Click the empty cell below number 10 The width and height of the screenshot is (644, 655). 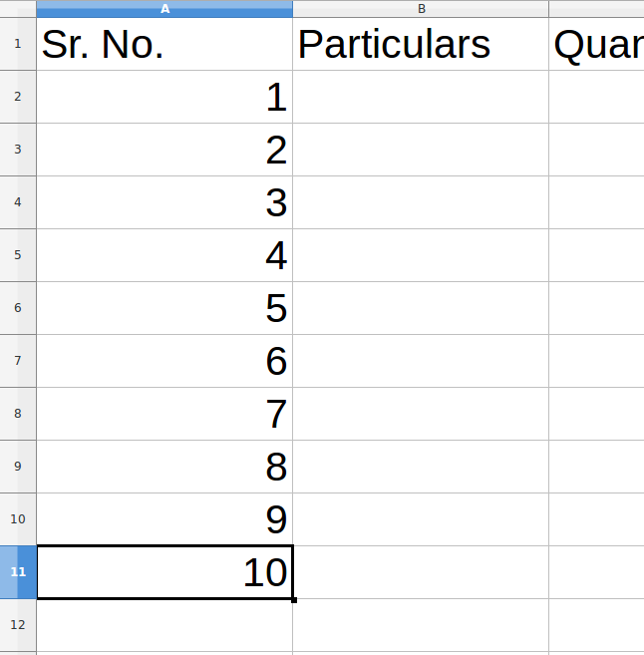[x=164, y=625]
